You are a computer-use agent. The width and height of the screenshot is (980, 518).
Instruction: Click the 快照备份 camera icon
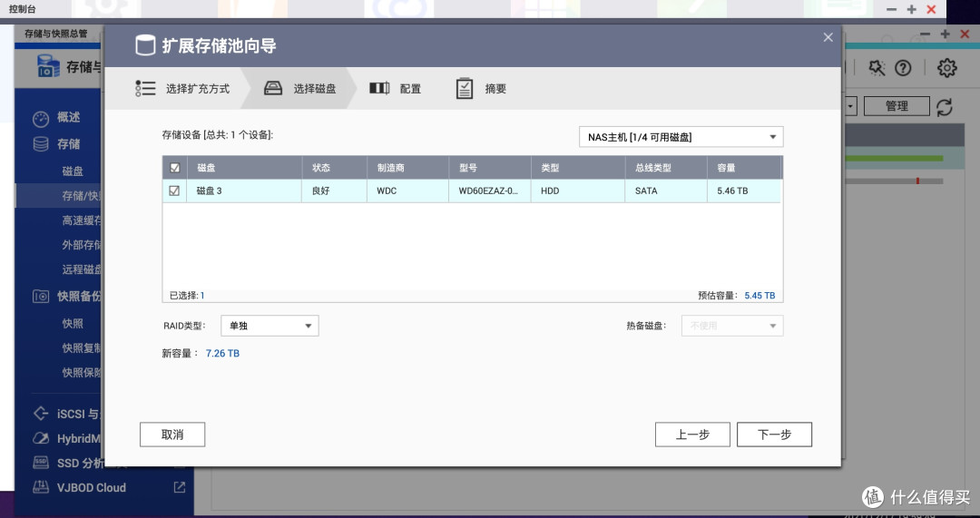41,296
